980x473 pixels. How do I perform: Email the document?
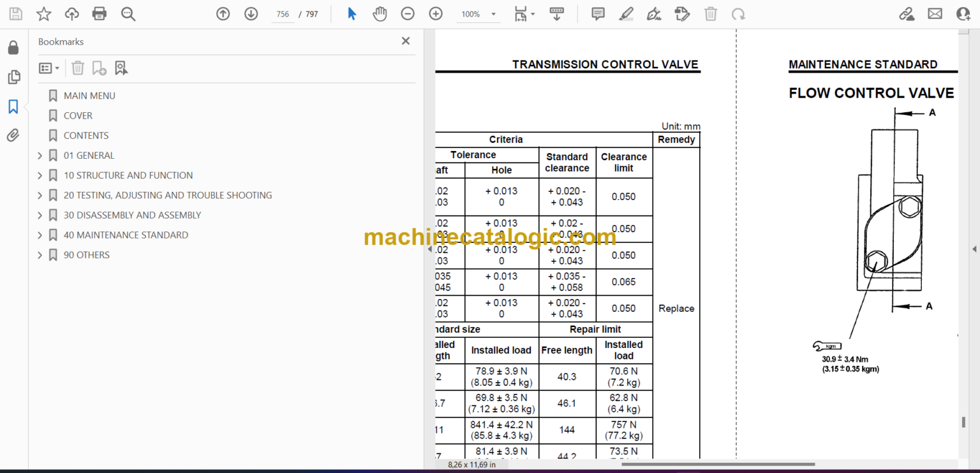pyautogui.click(x=935, y=13)
